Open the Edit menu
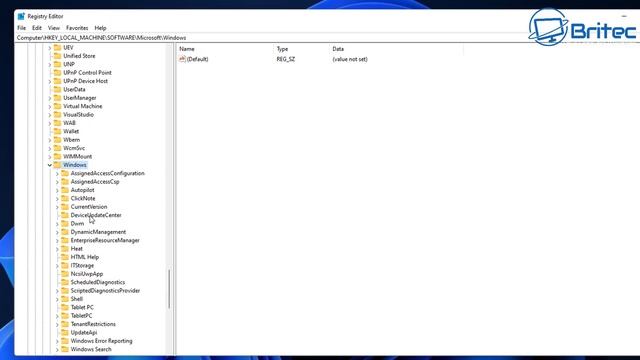 (x=37, y=28)
